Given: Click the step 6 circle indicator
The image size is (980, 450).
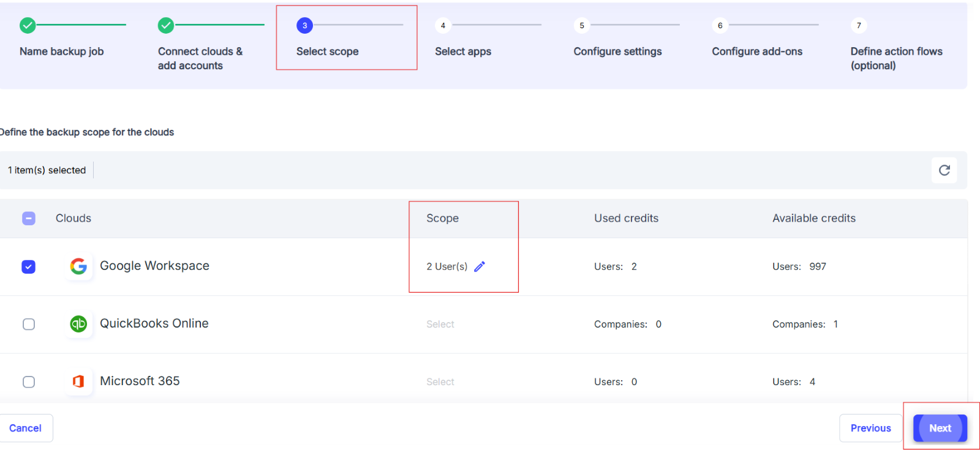Looking at the screenshot, I should pyautogui.click(x=720, y=25).
